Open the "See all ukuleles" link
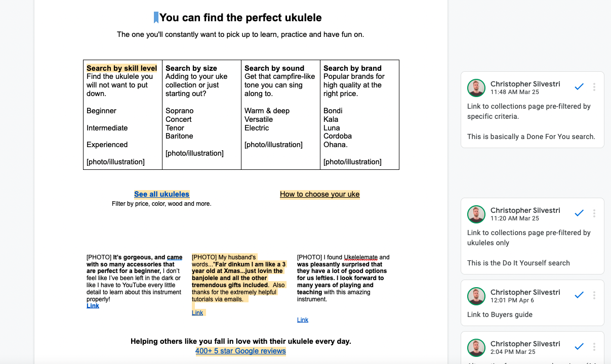Image resolution: width=611 pixels, height=364 pixels. point(161,194)
